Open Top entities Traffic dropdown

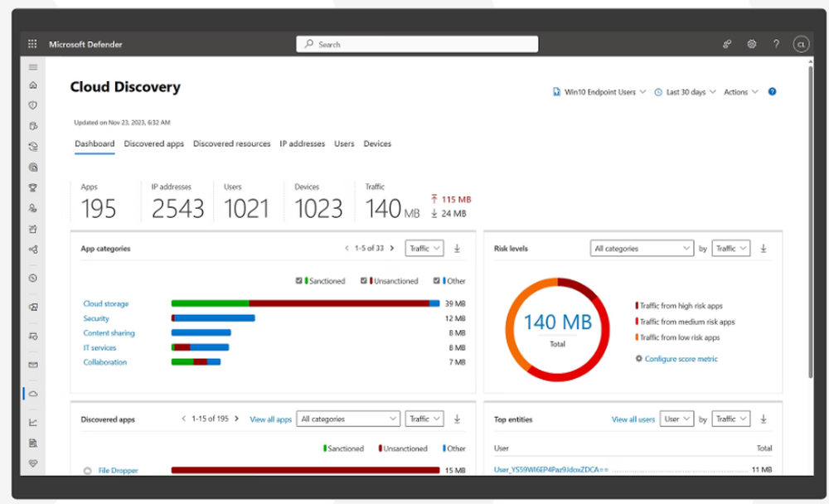(730, 419)
